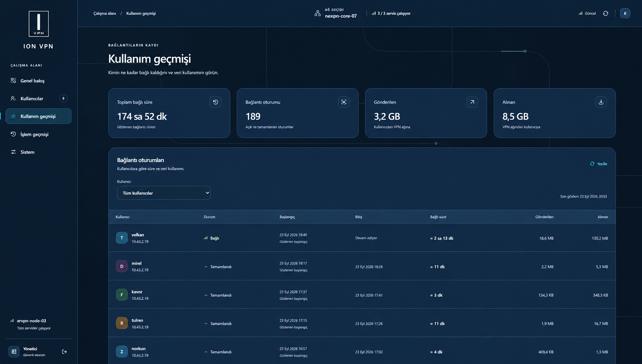The image size is (642, 364).
Task: Click arrow icon on Gönderilen card
Action: (x=472, y=102)
